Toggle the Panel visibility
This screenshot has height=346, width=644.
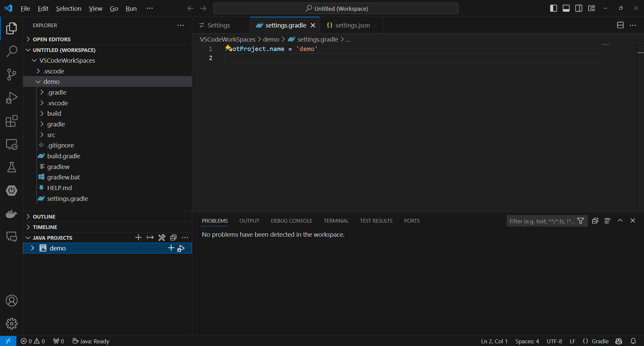pyautogui.click(x=566, y=8)
